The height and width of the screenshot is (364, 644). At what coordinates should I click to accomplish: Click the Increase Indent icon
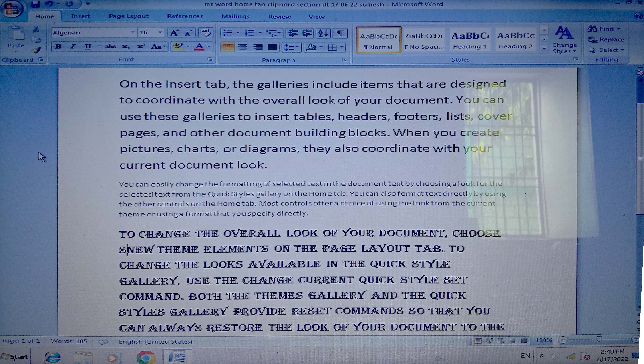pyautogui.click(x=307, y=33)
